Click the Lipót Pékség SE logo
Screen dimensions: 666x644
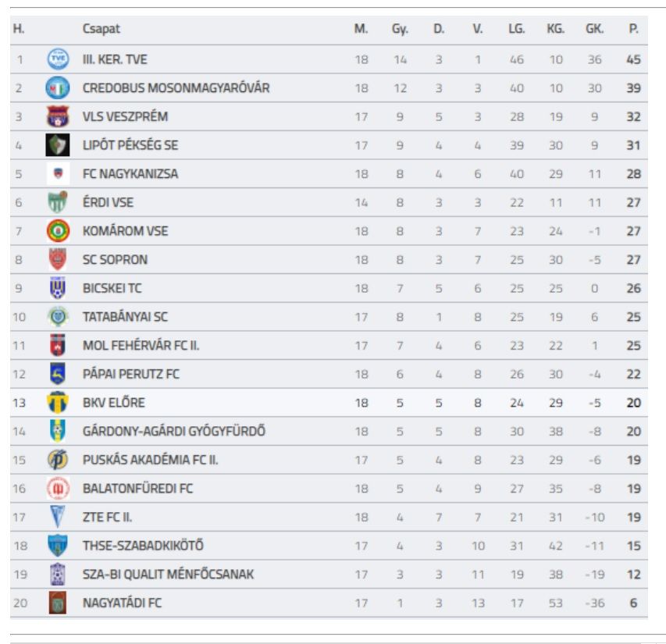tap(58, 145)
